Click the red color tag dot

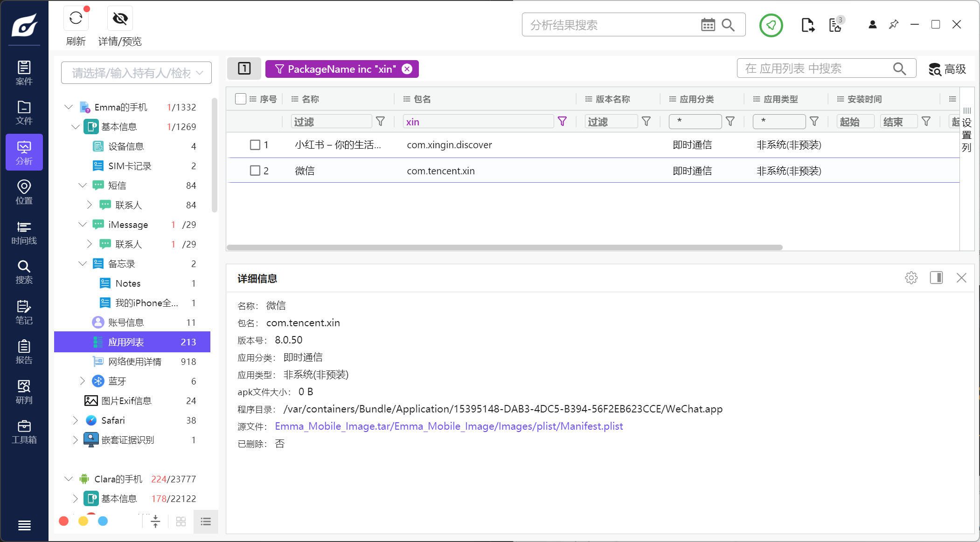[x=64, y=521]
